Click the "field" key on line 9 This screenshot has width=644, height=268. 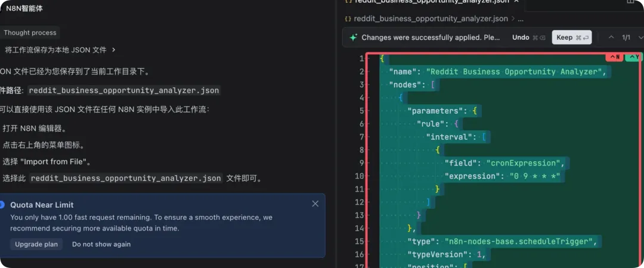[x=461, y=163]
